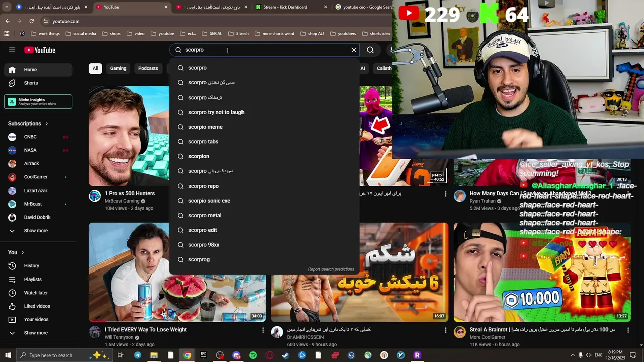This screenshot has width=644, height=362.
Task: Open David Dobrik channel subscription
Action: coord(38,217)
